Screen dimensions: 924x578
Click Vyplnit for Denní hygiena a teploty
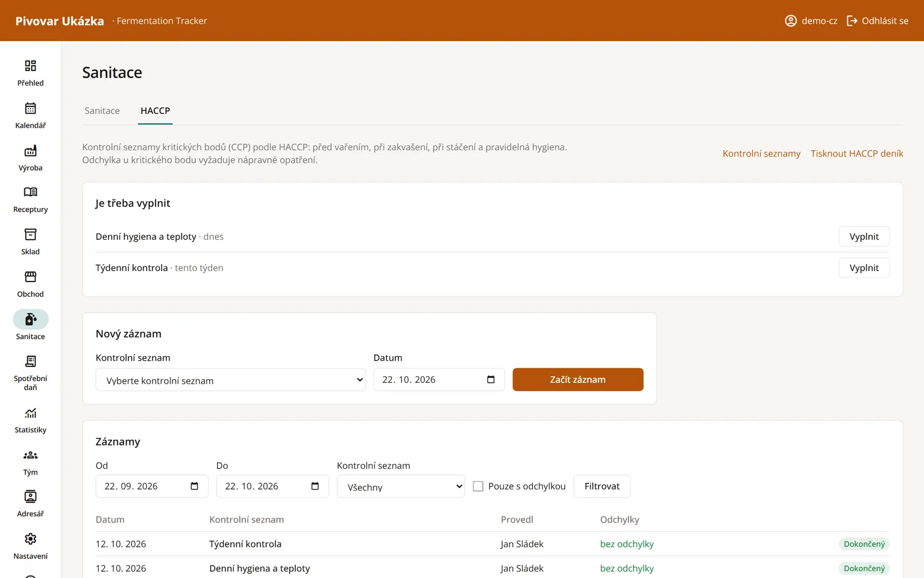(x=864, y=236)
